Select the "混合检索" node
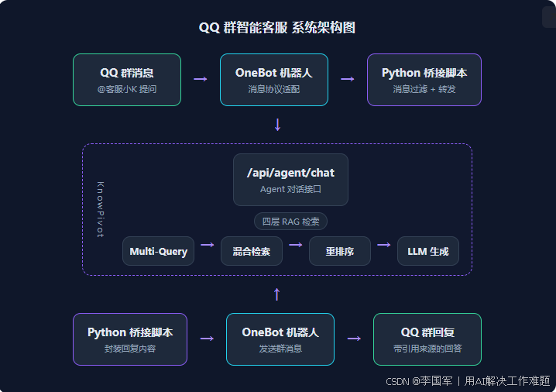556x392 pixels. click(x=252, y=251)
